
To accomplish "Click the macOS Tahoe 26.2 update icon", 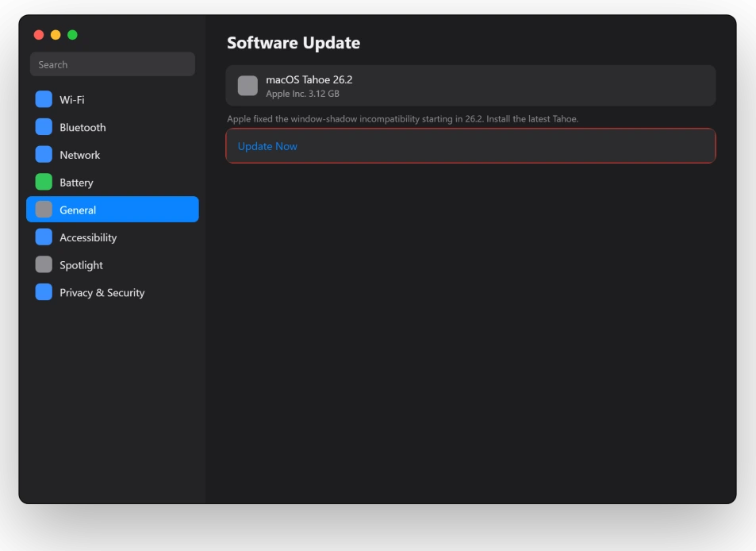I will pyautogui.click(x=248, y=86).
